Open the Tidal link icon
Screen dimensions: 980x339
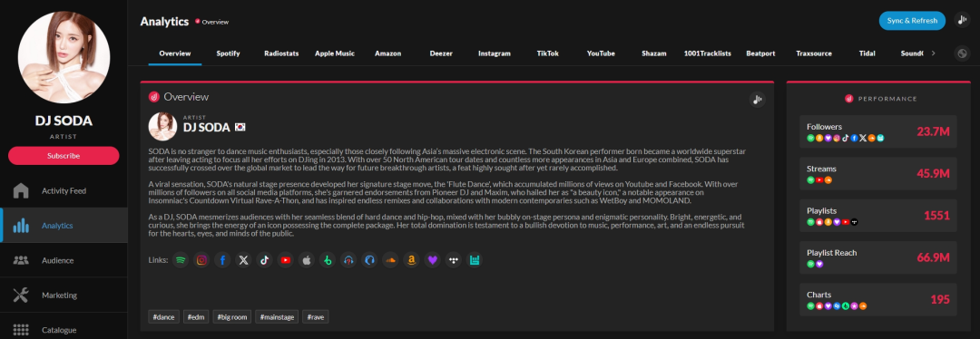tap(453, 260)
